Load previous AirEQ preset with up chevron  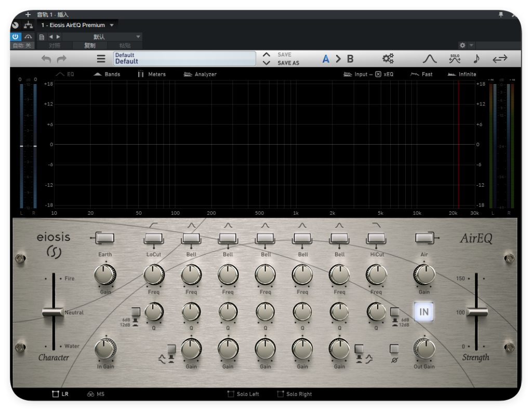click(x=267, y=54)
